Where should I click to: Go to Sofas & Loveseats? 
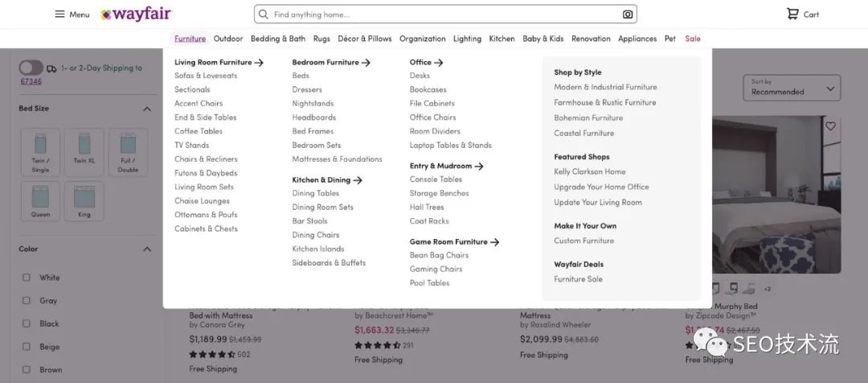click(206, 76)
